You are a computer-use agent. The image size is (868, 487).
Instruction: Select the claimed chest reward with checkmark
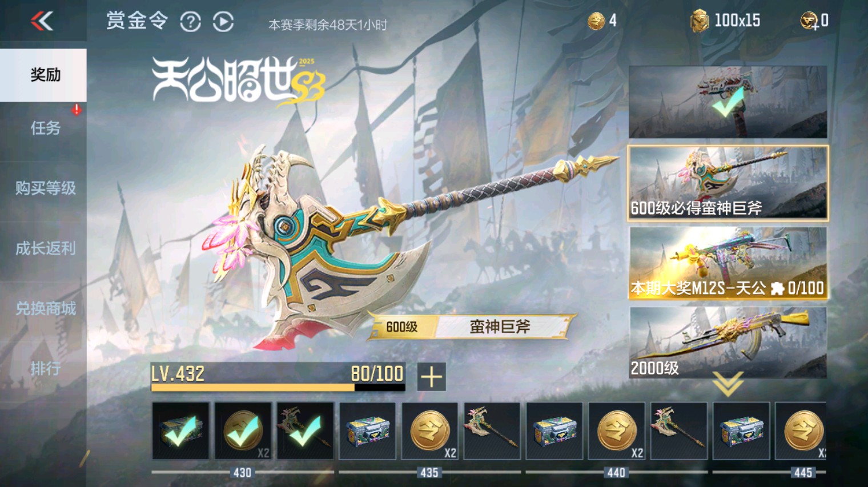[x=180, y=431]
